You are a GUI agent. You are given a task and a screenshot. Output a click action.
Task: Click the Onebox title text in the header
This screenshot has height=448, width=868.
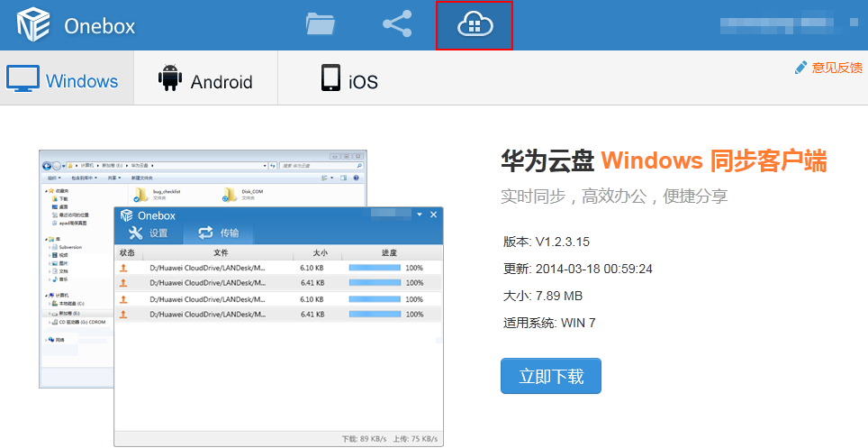tap(100, 26)
